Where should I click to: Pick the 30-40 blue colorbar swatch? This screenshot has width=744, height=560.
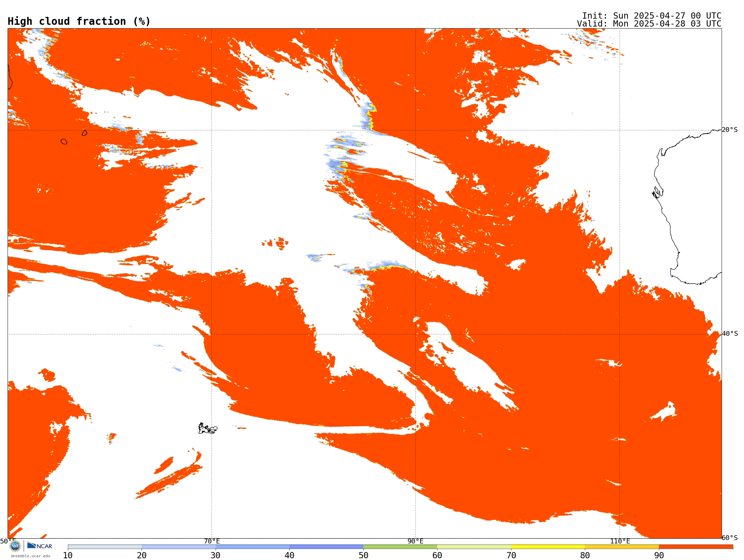point(252,547)
